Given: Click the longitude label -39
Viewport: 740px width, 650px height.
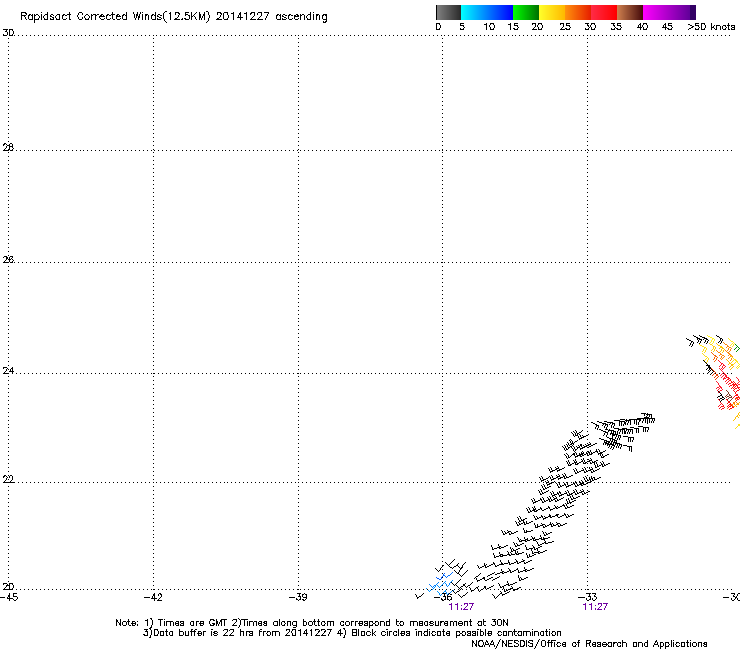Looking at the screenshot, I should click(x=298, y=597).
